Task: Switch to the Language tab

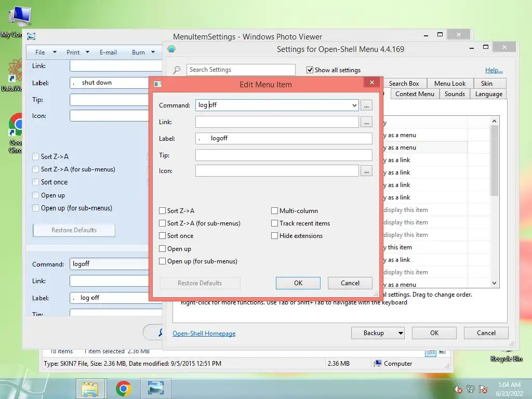Action: coord(488,94)
